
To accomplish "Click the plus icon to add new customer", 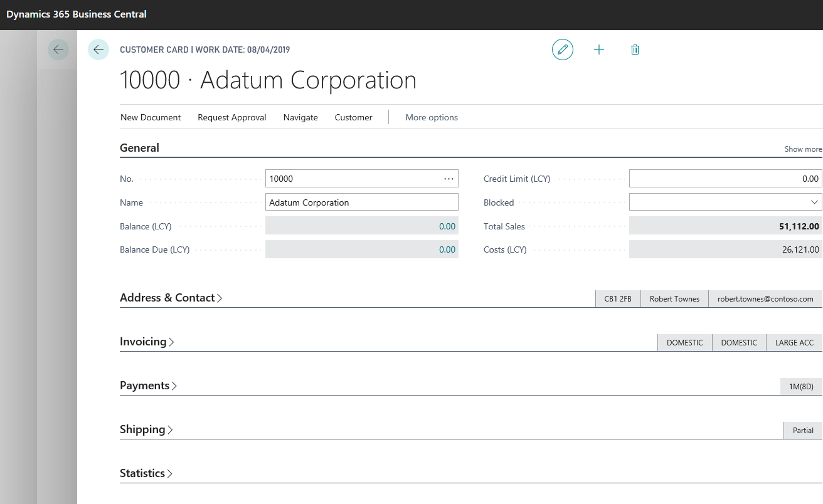I will tap(599, 50).
